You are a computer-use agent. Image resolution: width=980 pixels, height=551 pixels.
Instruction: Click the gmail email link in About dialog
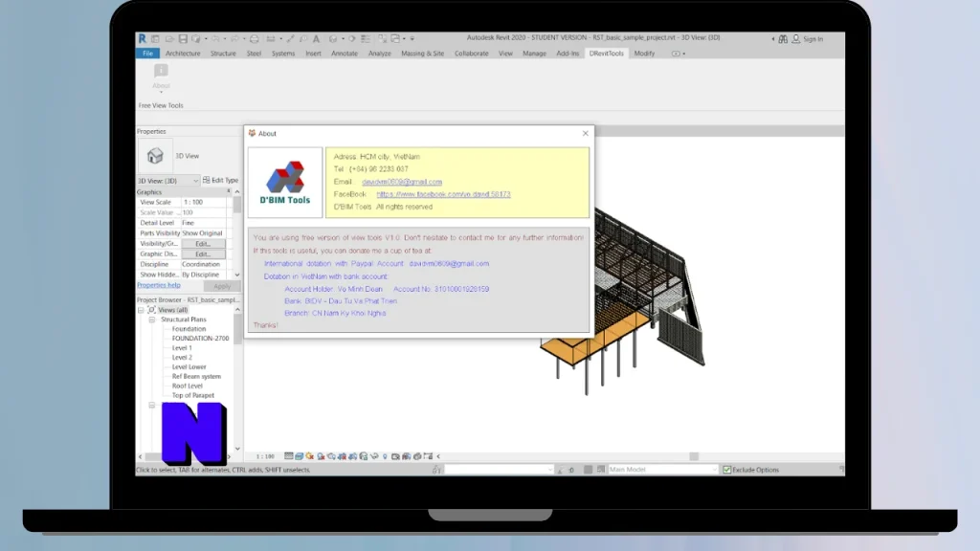402,182
